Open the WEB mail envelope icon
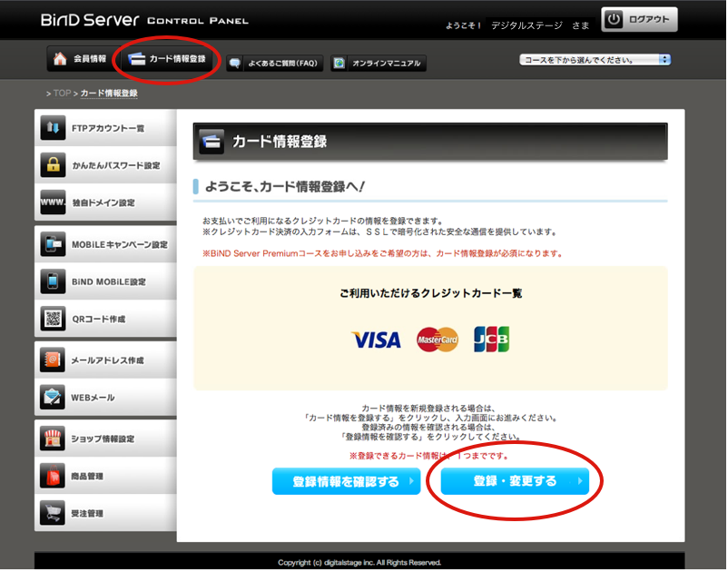 click(x=53, y=398)
